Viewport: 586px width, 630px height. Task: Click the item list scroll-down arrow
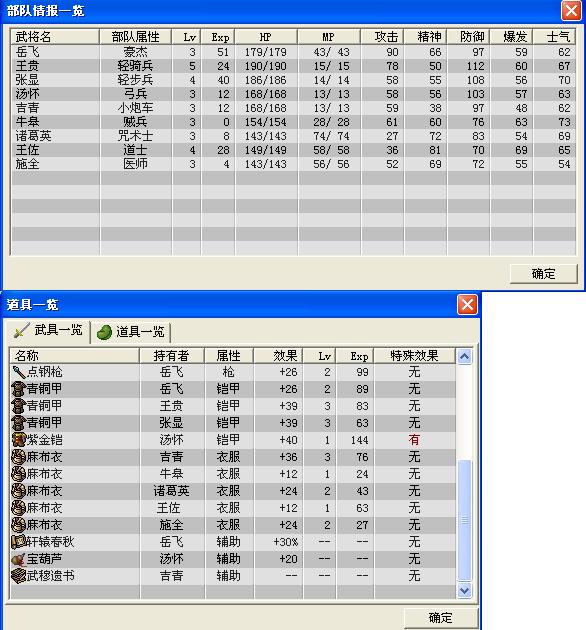[465, 590]
